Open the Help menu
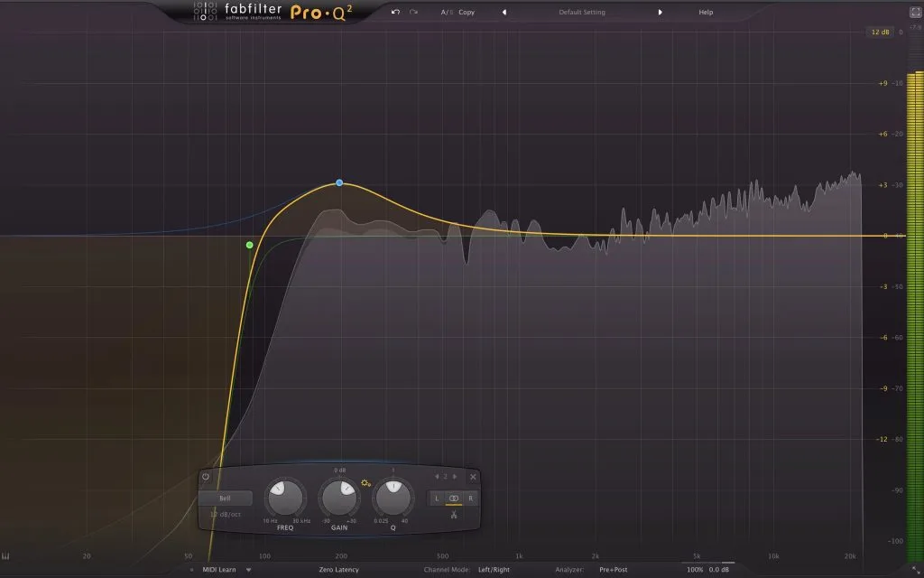Screen dimensions: 924x578 (x=706, y=12)
